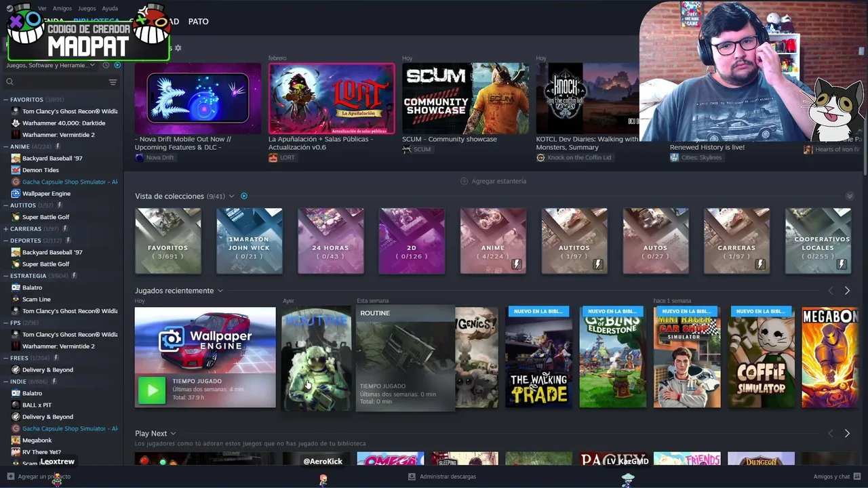The width and height of the screenshot is (868, 488).
Task: Click the download icon beside Administrar descargas
Action: point(412,476)
